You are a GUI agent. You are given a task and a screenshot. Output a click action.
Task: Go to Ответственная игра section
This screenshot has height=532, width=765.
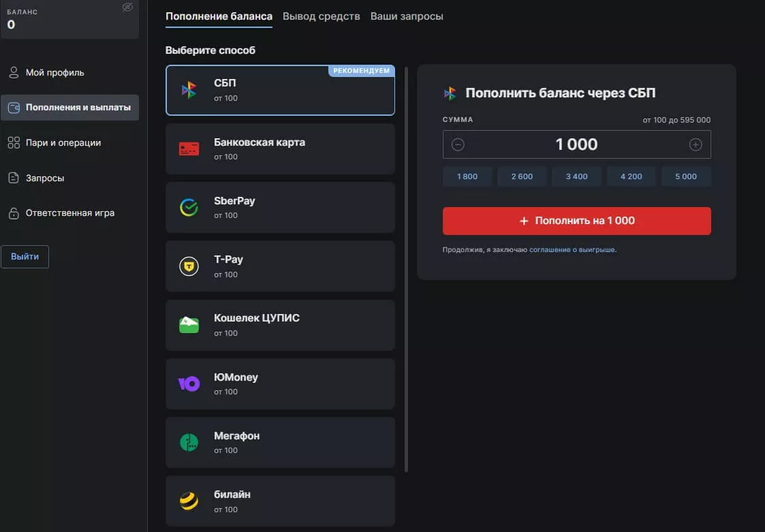point(69,213)
